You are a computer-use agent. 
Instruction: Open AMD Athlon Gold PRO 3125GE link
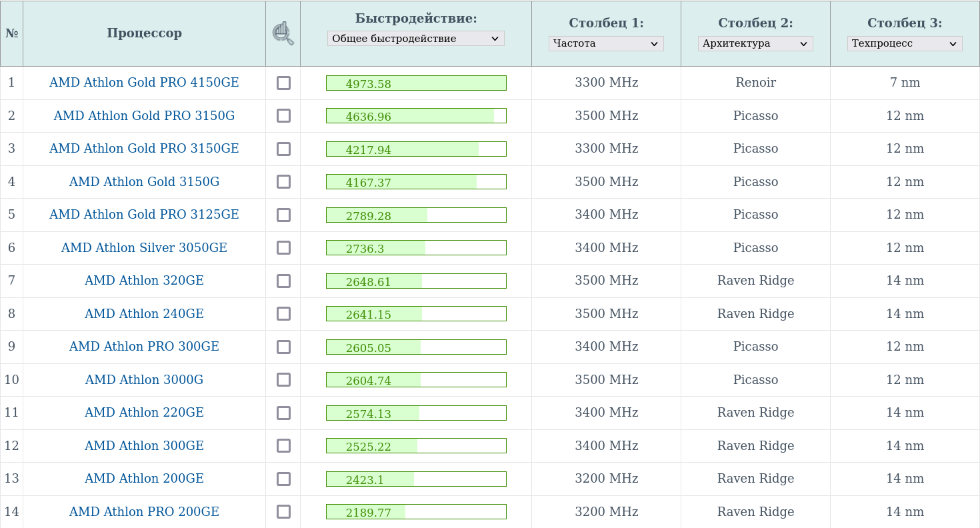pyautogui.click(x=144, y=215)
